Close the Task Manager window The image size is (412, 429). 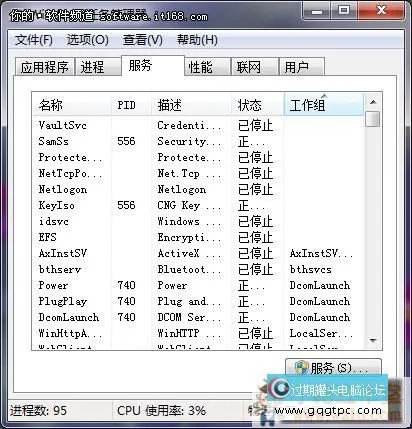click(382, 11)
